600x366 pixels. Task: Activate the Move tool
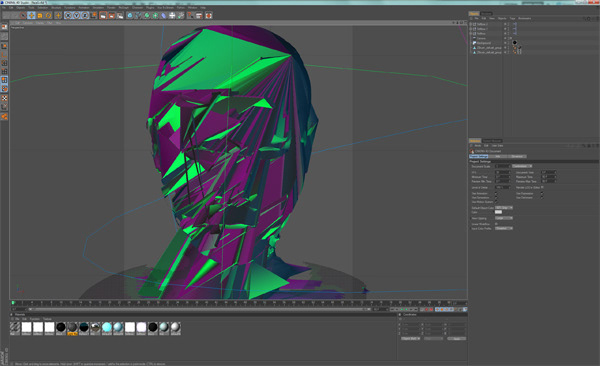point(31,15)
